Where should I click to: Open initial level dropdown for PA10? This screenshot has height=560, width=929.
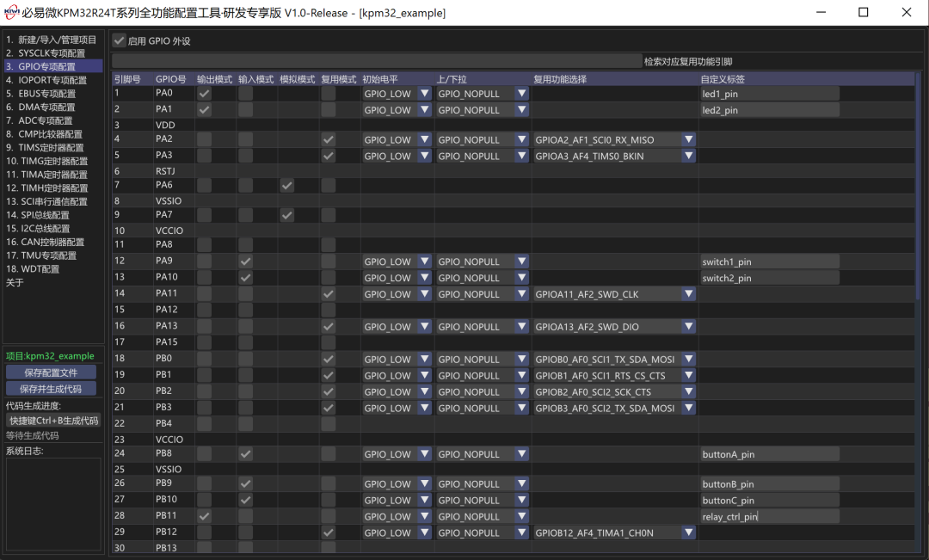coord(397,277)
